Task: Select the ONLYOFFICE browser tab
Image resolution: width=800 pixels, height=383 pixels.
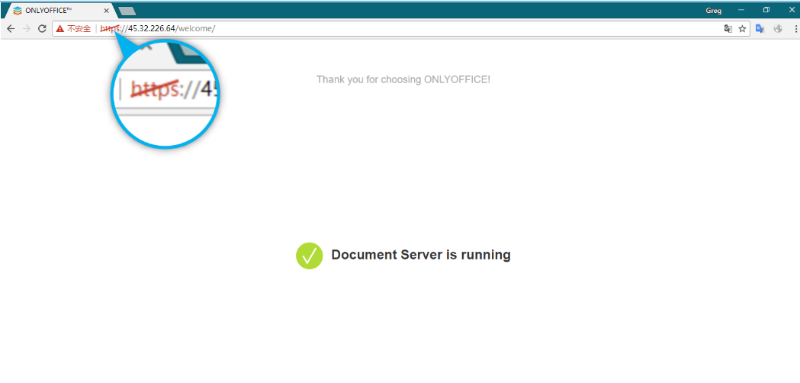Action: click(x=61, y=10)
